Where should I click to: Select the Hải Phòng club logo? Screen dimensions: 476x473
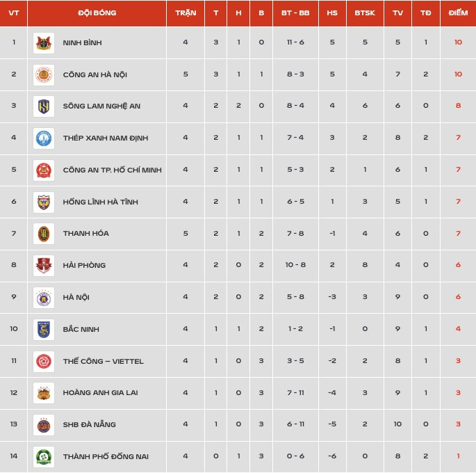(x=44, y=266)
